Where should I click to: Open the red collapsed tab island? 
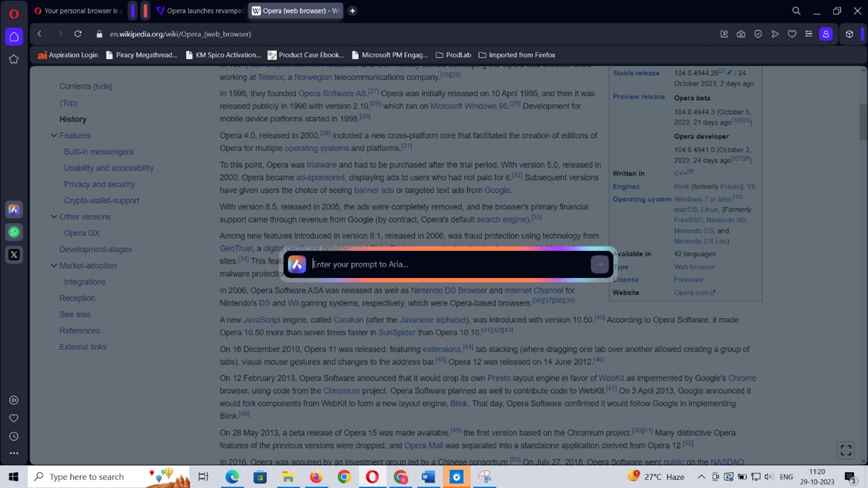pyautogui.click(x=145, y=11)
